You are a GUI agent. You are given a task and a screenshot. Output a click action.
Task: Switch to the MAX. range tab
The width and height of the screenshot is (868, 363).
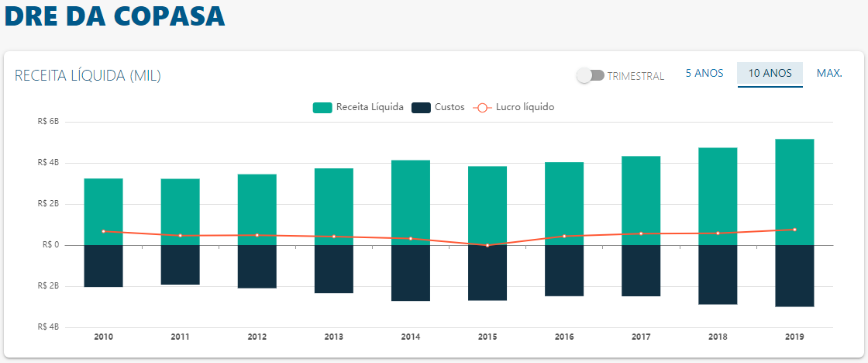(829, 73)
